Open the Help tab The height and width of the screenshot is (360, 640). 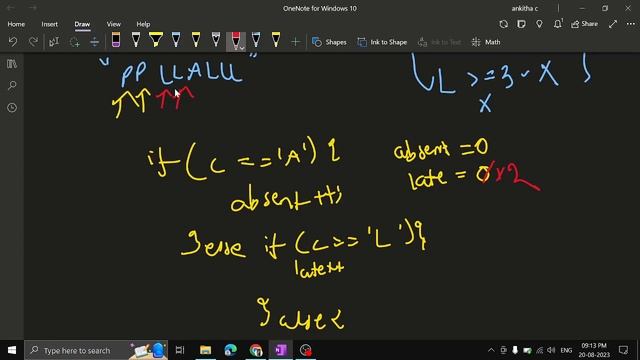coord(143,24)
